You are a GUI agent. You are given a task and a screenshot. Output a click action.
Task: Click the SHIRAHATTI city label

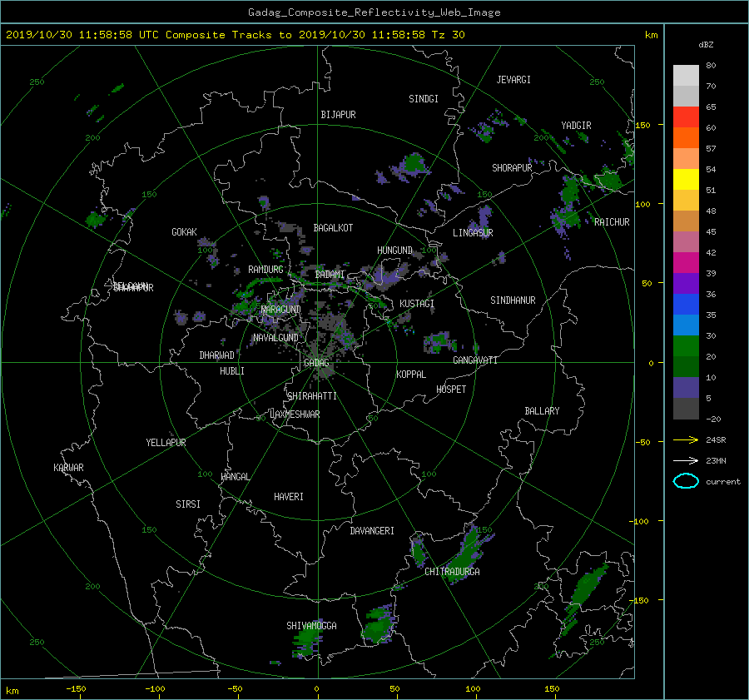pos(312,396)
